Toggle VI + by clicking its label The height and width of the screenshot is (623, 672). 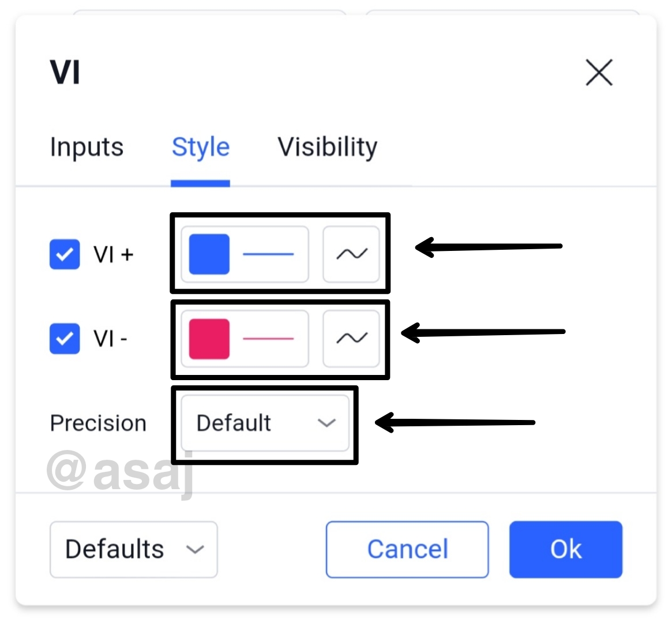point(114,254)
